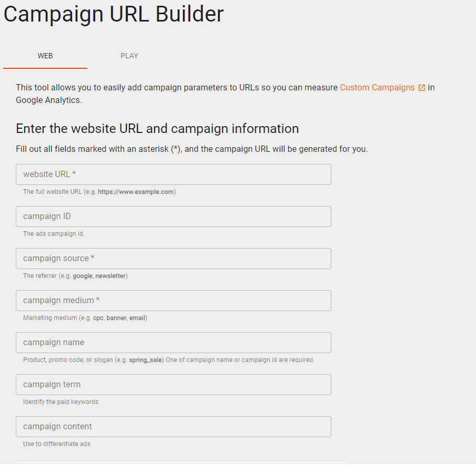Image resolution: width=476 pixels, height=465 pixels.
Task: Click the spring_sale example hint text
Action: click(x=145, y=360)
